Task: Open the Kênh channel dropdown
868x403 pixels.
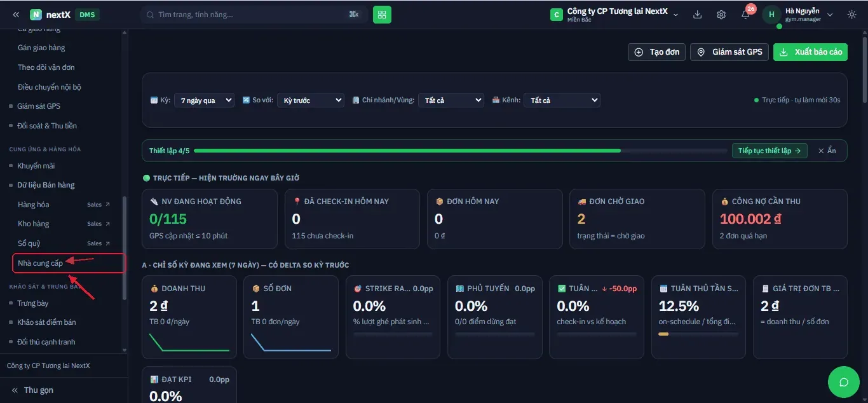Action: click(x=562, y=100)
